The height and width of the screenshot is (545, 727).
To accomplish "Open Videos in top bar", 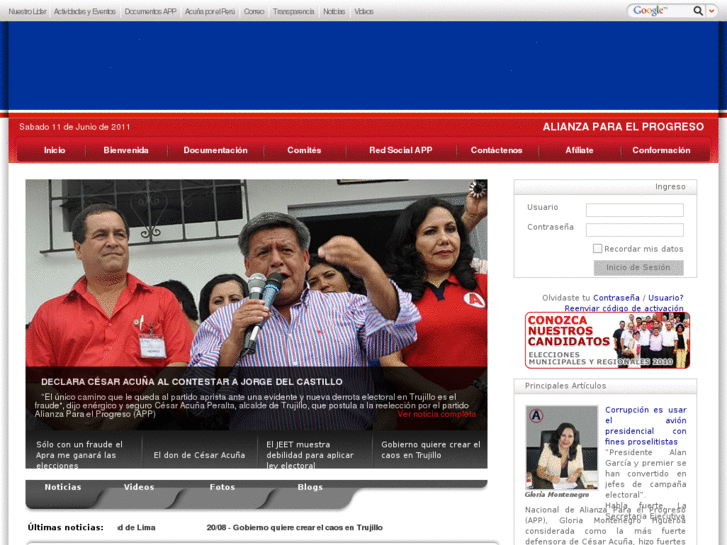I will coord(364,12).
